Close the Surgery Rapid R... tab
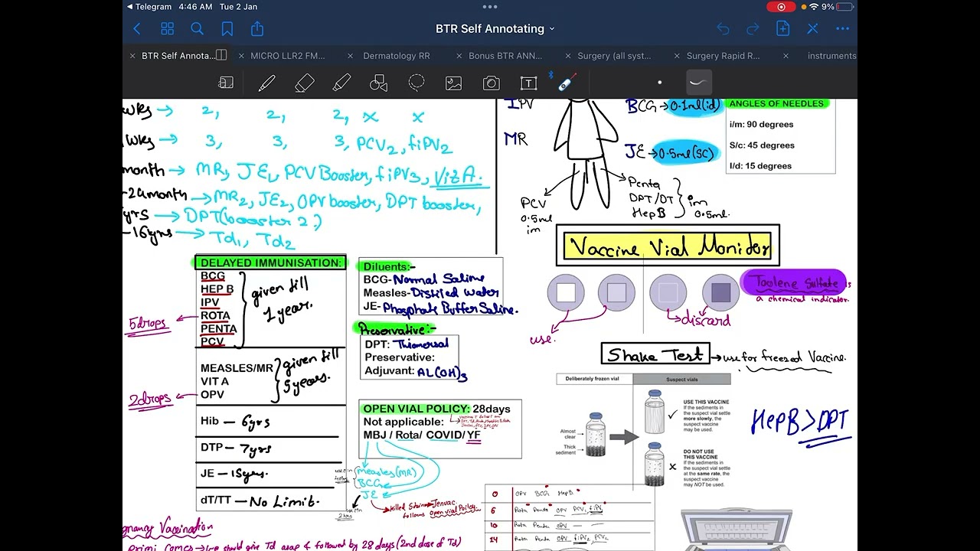 coord(678,56)
